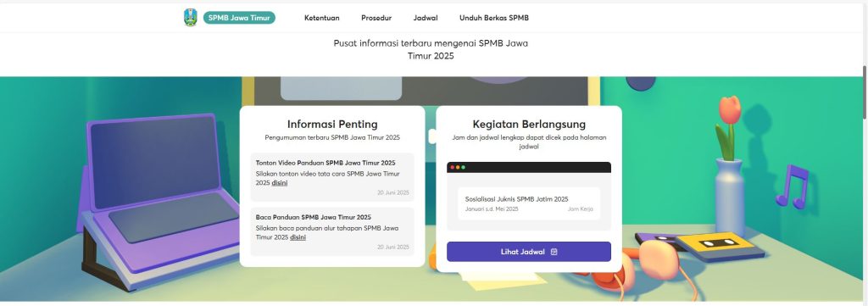
Task: Click the red dot in mock window bar
Action: point(453,167)
